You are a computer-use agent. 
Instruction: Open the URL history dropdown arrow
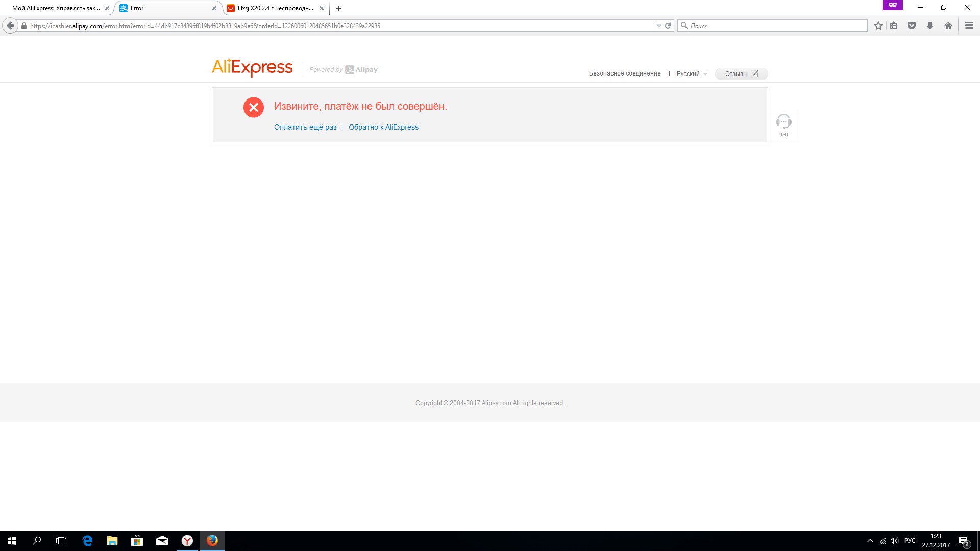[658, 26]
